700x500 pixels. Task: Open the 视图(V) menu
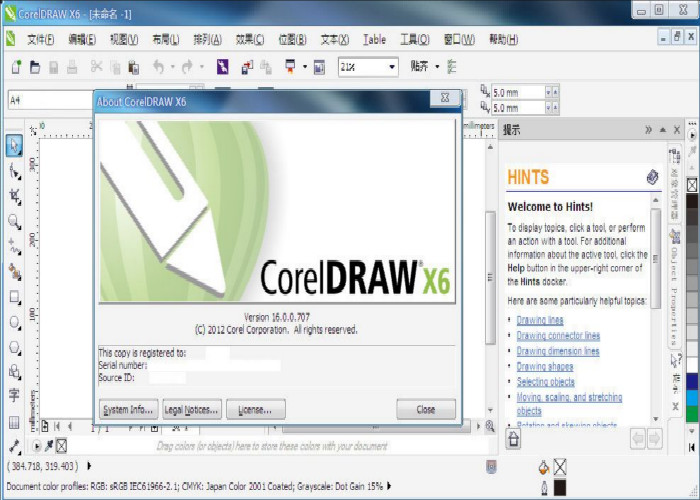[x=124, y=40]
